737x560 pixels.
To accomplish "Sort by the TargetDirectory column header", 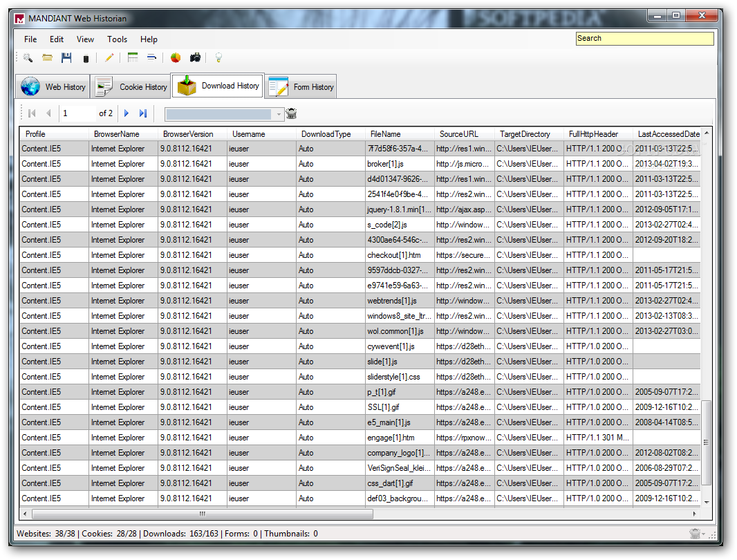I will (x=530, y=134).
